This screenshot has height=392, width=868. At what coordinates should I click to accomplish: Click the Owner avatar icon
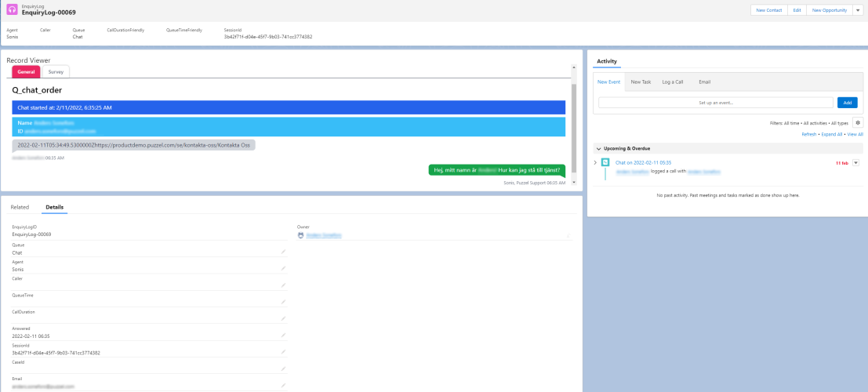point(300,234)
